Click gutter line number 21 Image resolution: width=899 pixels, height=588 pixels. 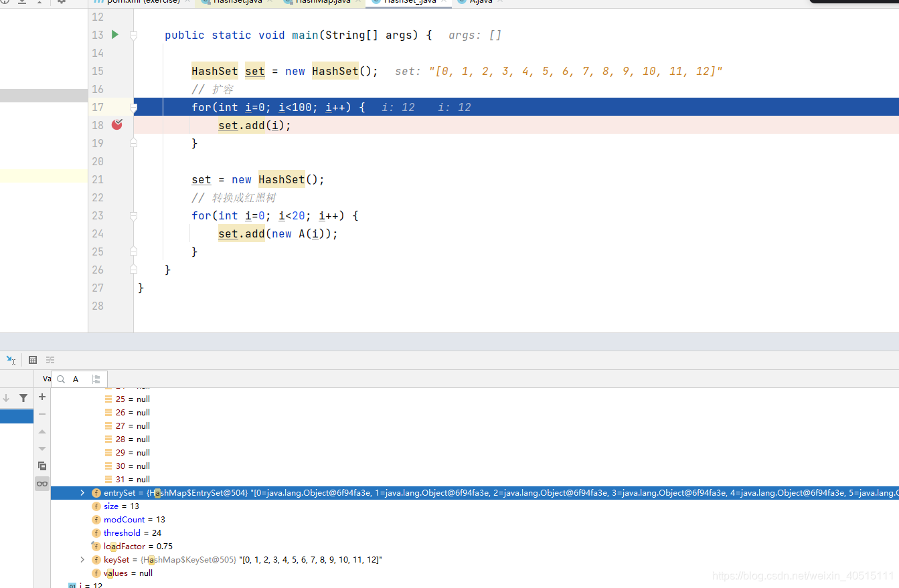98,179
